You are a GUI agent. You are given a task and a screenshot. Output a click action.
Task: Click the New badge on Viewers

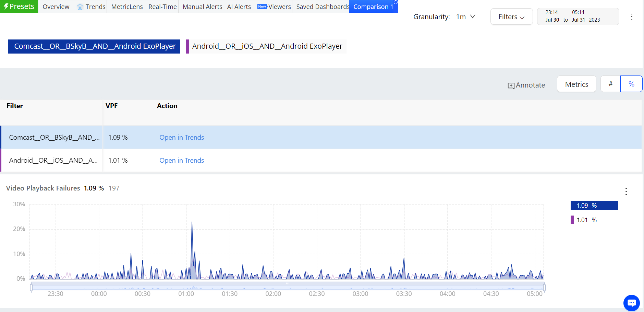point(262,7)
